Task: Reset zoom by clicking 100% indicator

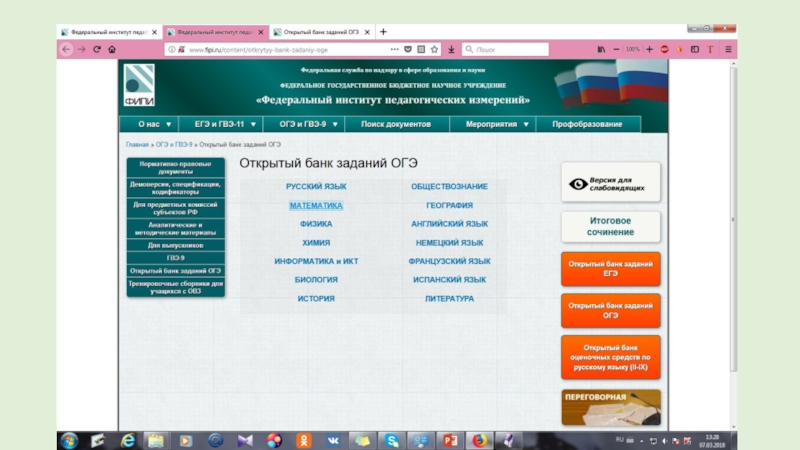Action: coord(633,49)
